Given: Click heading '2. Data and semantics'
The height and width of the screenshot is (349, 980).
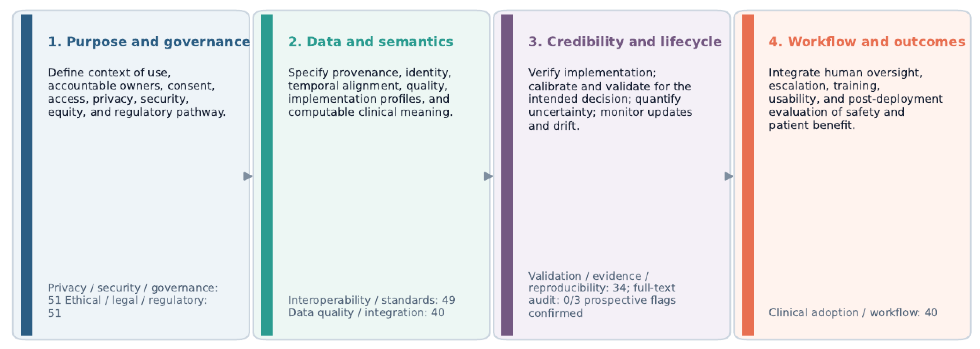Looking at the screenshot, I should coord(371,41).
